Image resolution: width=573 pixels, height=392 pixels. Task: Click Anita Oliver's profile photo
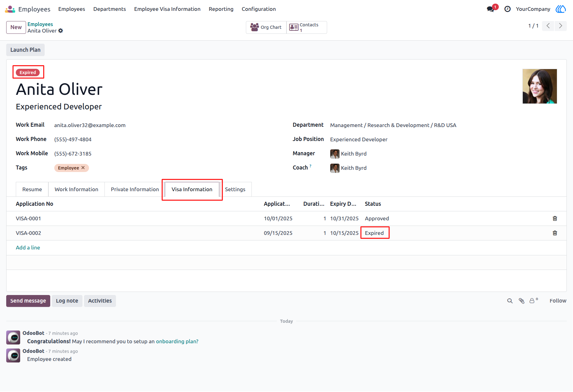[x=540, y=86]
